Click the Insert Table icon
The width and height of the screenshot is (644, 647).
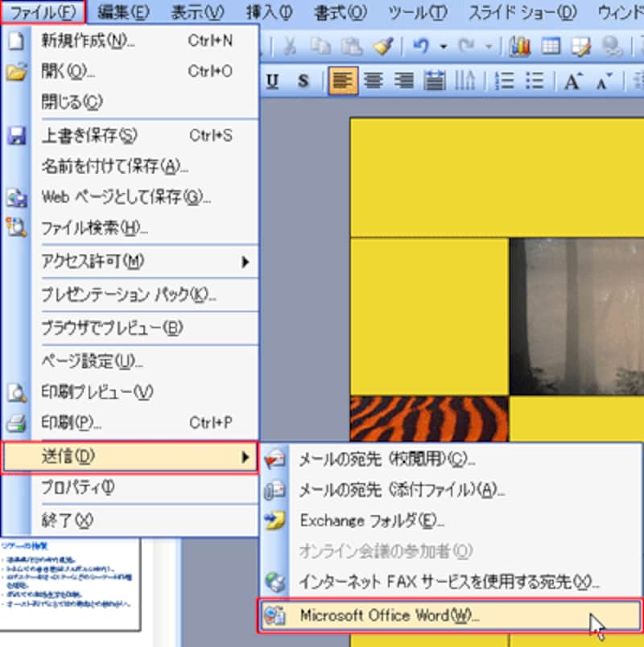(x=551, y=47)
